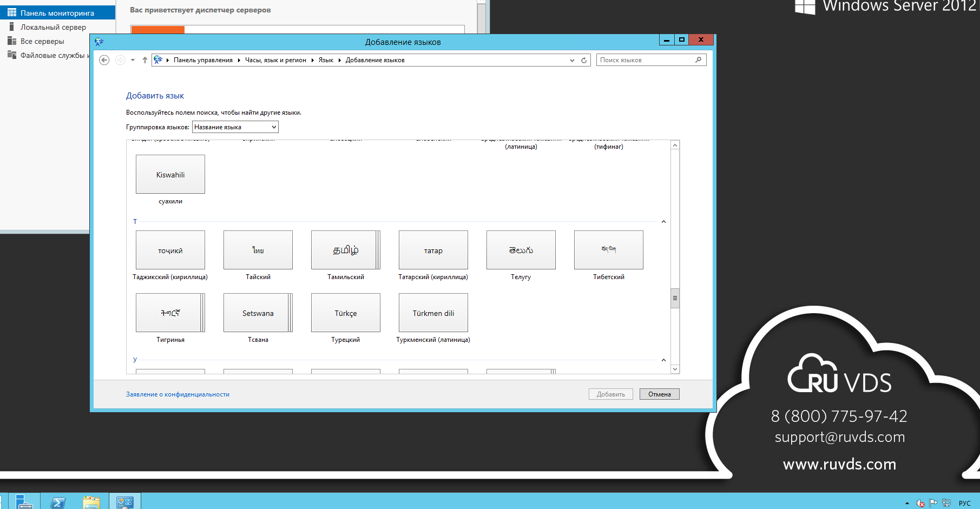
Task: Select Панель мониторинга in Server Manager
Action: coord(57,13)
